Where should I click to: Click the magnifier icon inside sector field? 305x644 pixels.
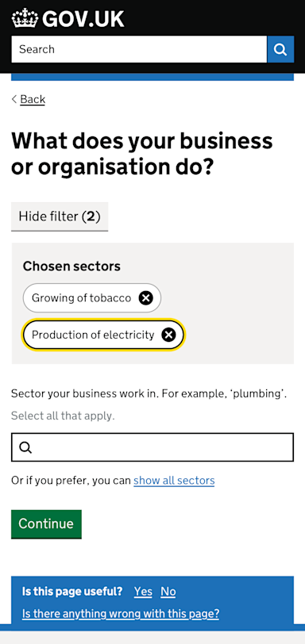tap(25, 447)
